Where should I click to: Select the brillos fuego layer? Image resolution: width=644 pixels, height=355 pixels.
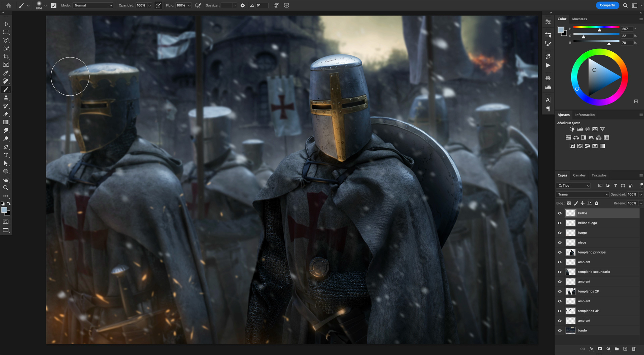tap(587, 223)
